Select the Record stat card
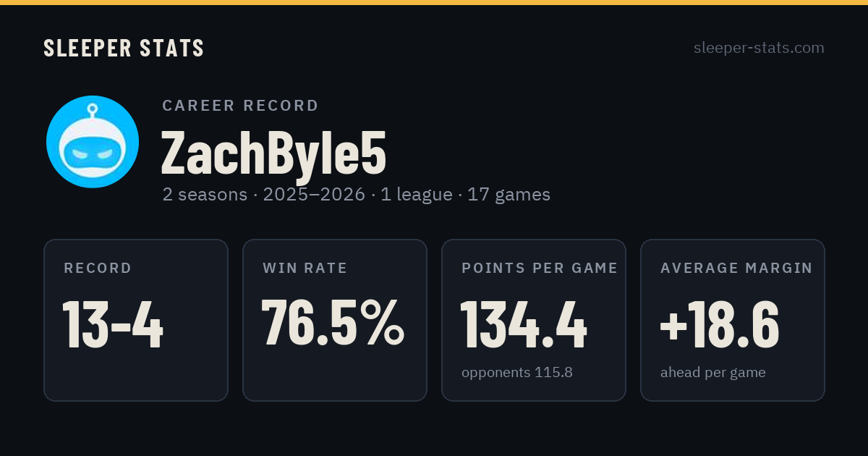 (136, 320)
